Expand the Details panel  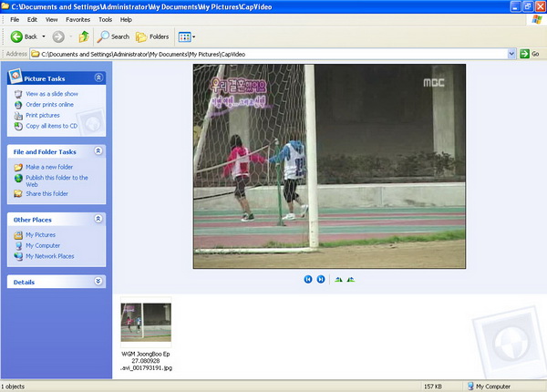point(98,281)
